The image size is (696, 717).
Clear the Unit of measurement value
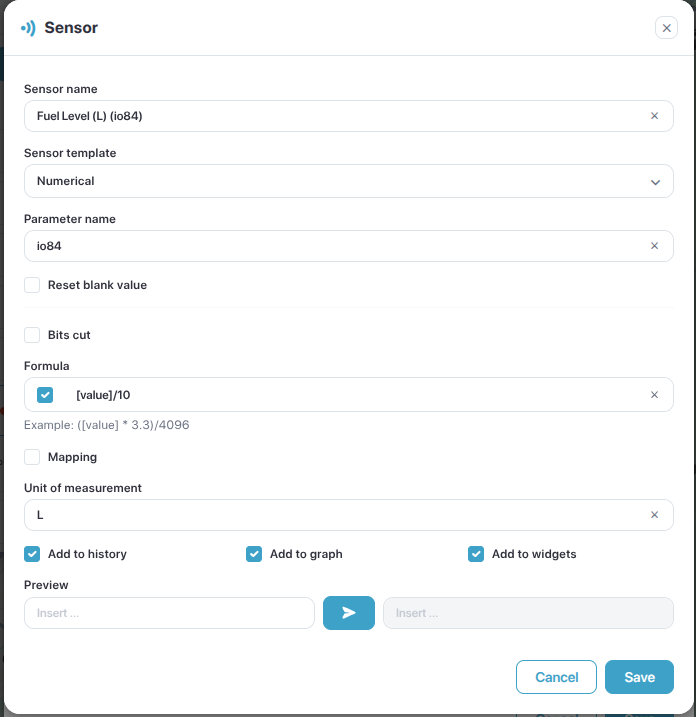pyautogui.click(x=654, y=515)
